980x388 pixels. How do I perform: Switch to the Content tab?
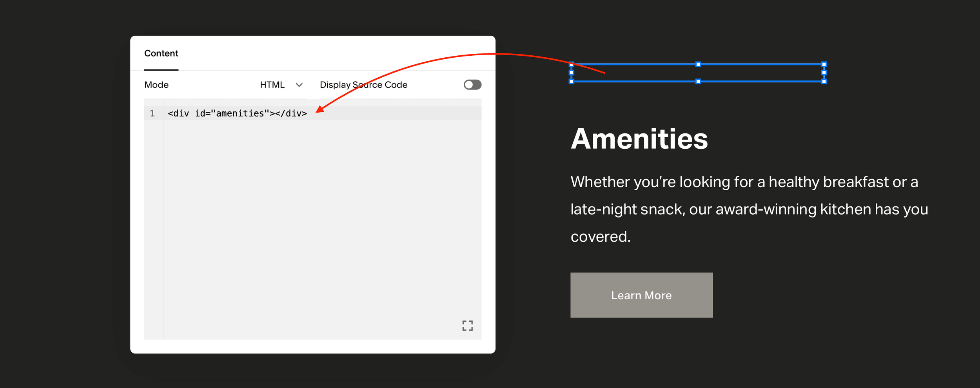[161, 53]
